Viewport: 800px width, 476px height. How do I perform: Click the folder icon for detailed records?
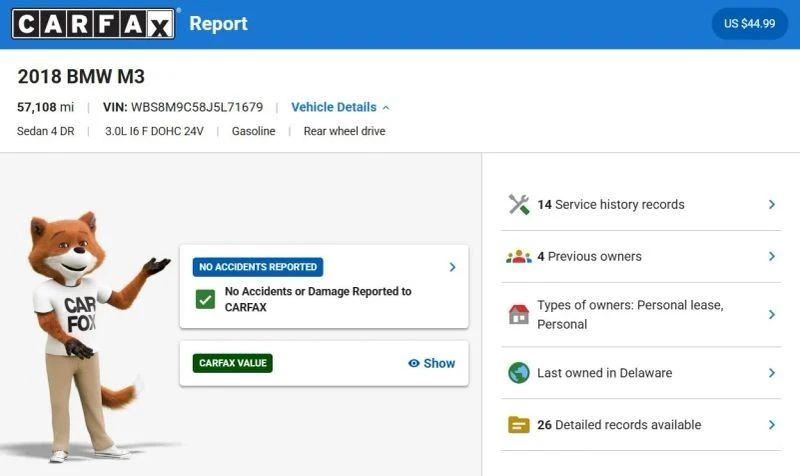coord(519,424)
